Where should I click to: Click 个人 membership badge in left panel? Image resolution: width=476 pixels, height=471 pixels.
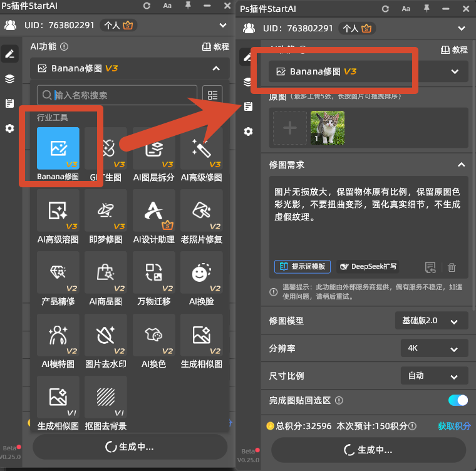[119, 25]
